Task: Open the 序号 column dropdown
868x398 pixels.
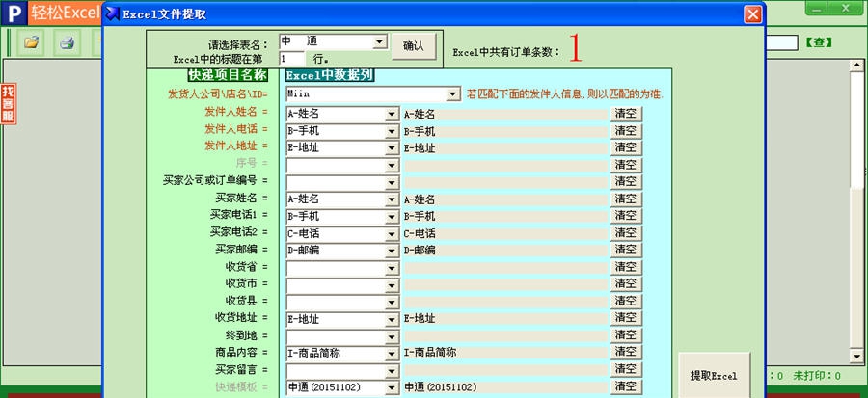Action: (392, 166)
